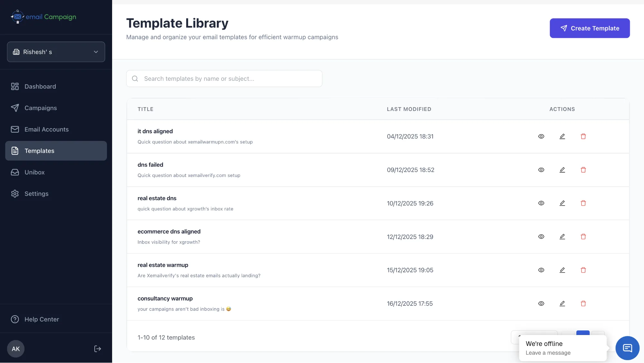Click the email Campaign logo
This screenshot has width=644, height=363.
coord(43,17)
